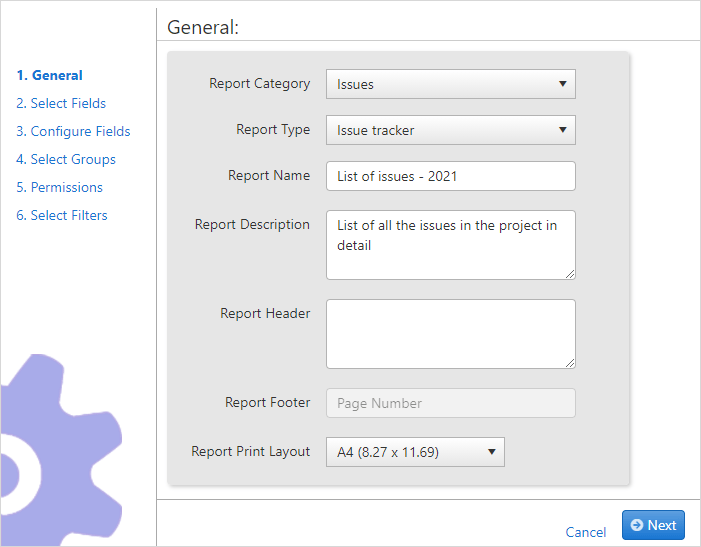Open the 2. Select Fields step
The width and height of the screenshot is (701, 547).
61,103
